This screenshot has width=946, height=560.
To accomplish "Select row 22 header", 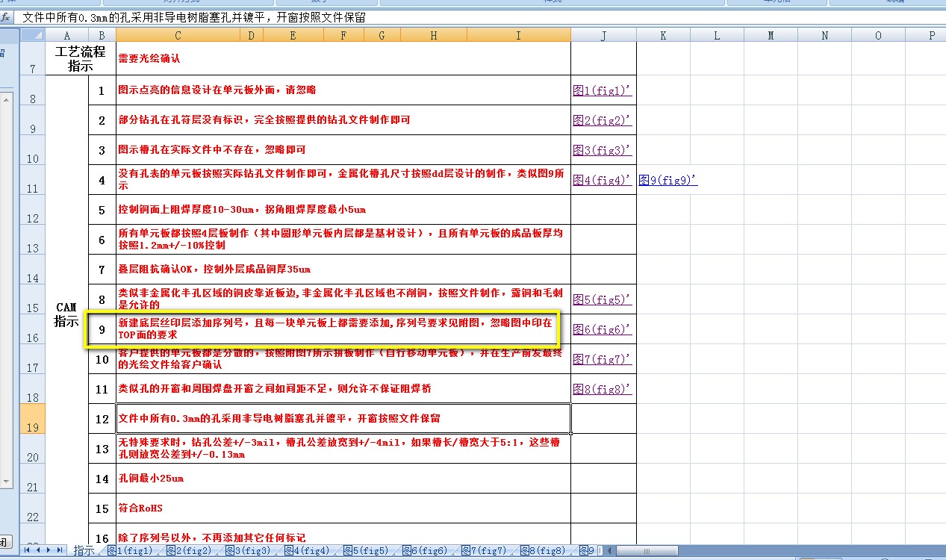I will [x=33, y=508].
